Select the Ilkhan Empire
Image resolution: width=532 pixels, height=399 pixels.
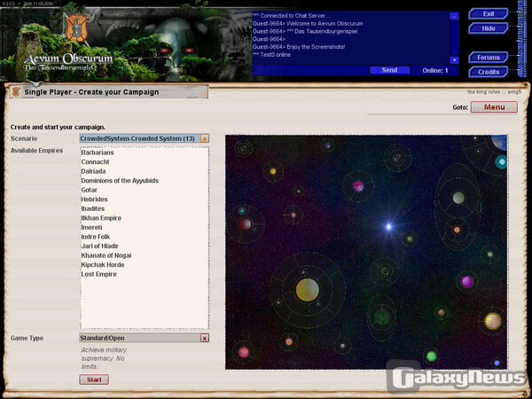coord(101,218)
